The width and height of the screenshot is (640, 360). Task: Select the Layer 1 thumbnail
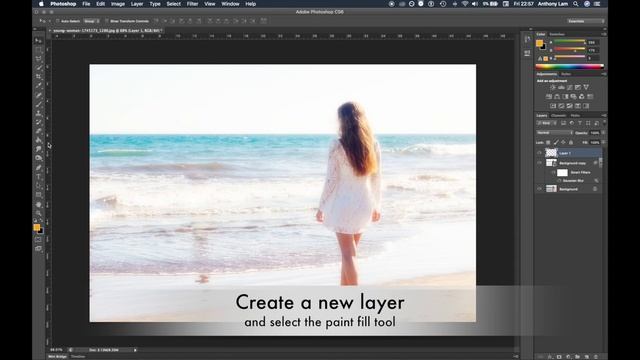pyautogui.click(x=551, y=153)
